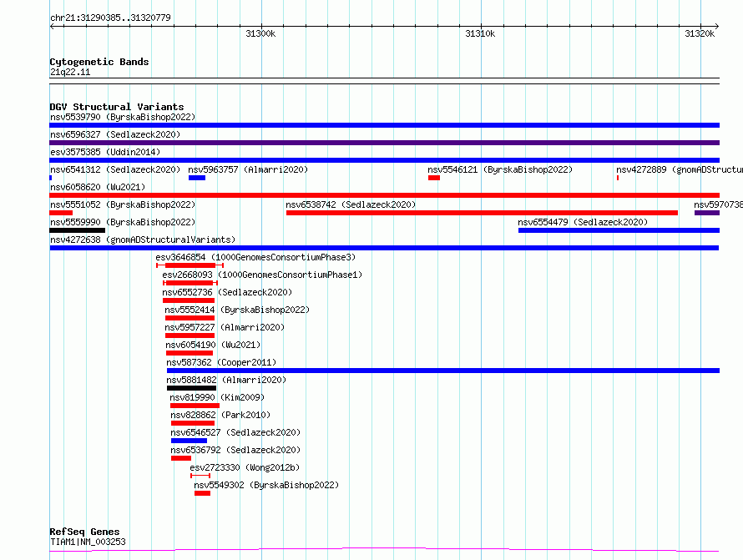Click the red nsv5957227 bar
This screenshot has height=560, width=743.
coord(190,335)
